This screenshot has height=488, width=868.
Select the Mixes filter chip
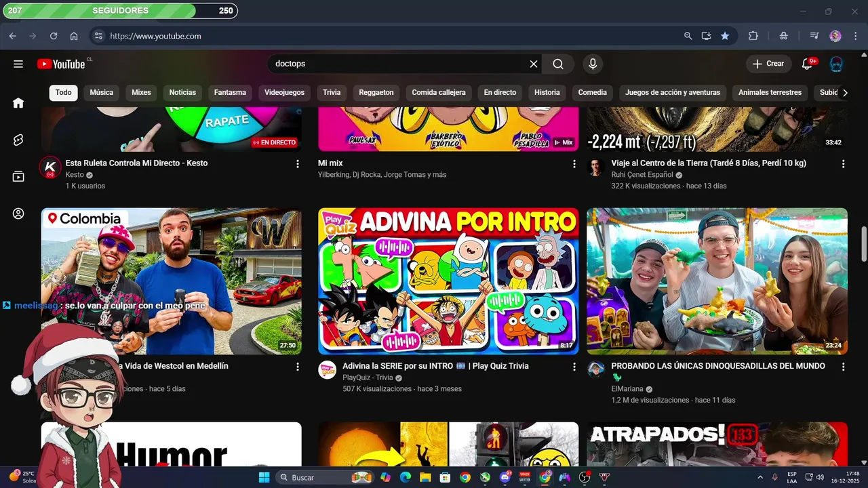click(141, 93)
